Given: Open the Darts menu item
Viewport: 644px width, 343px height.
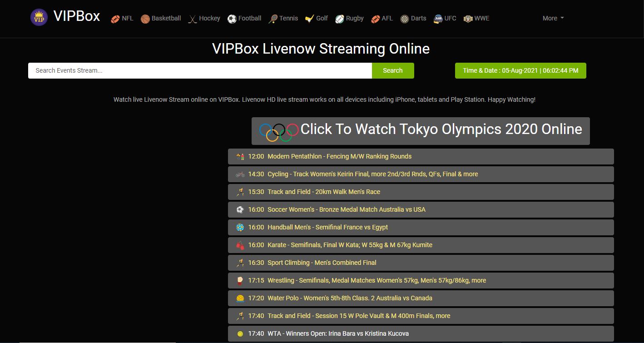Looking at the screenshot, I should tap(413, 19).
